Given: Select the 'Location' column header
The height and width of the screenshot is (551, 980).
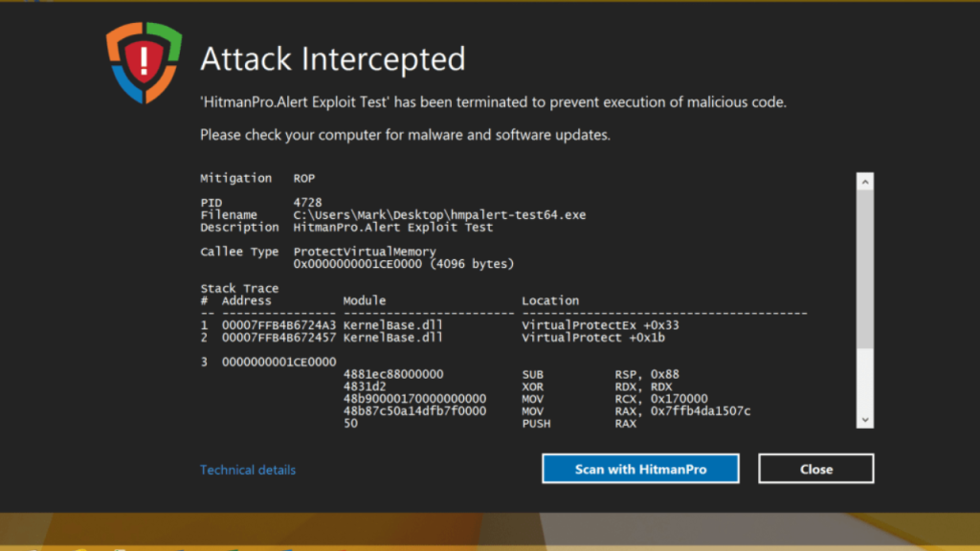Looking at the screenshot, I should pos(550,300).
